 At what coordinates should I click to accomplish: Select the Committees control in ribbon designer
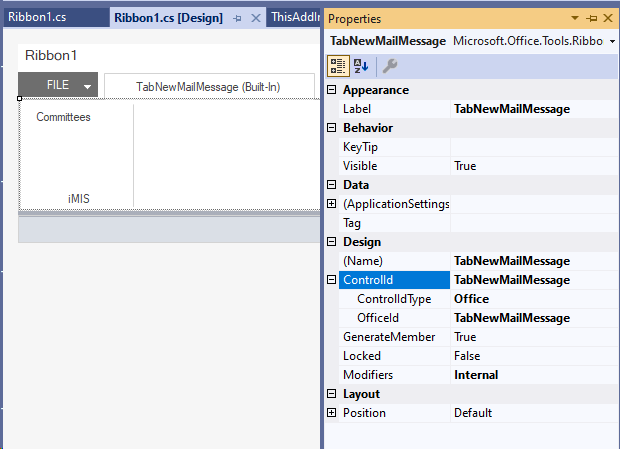pos(63,117)
